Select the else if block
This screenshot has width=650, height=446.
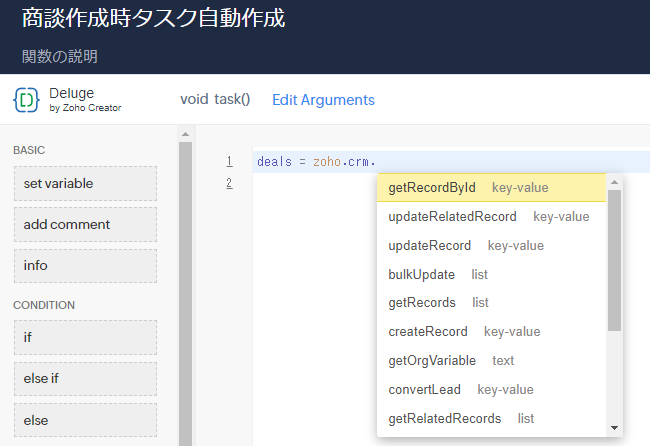(x=85, y=379)
